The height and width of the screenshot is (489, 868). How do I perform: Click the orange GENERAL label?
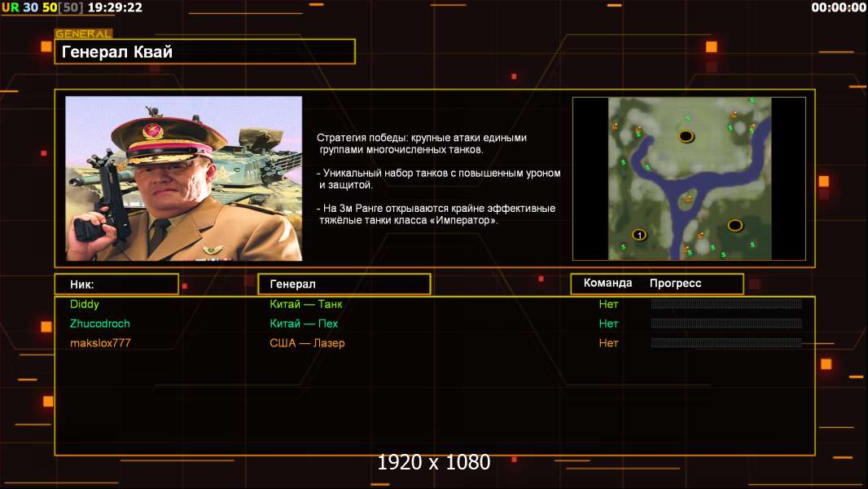(x=84, y=33)
